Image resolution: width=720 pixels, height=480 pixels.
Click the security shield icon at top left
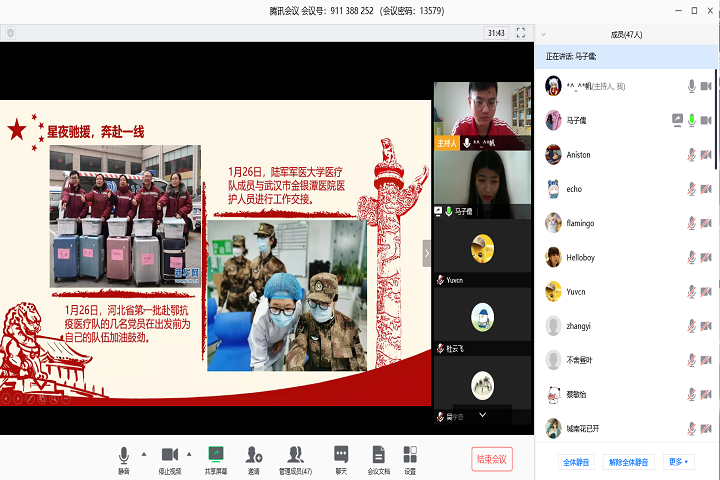click(x=11, y=33)
